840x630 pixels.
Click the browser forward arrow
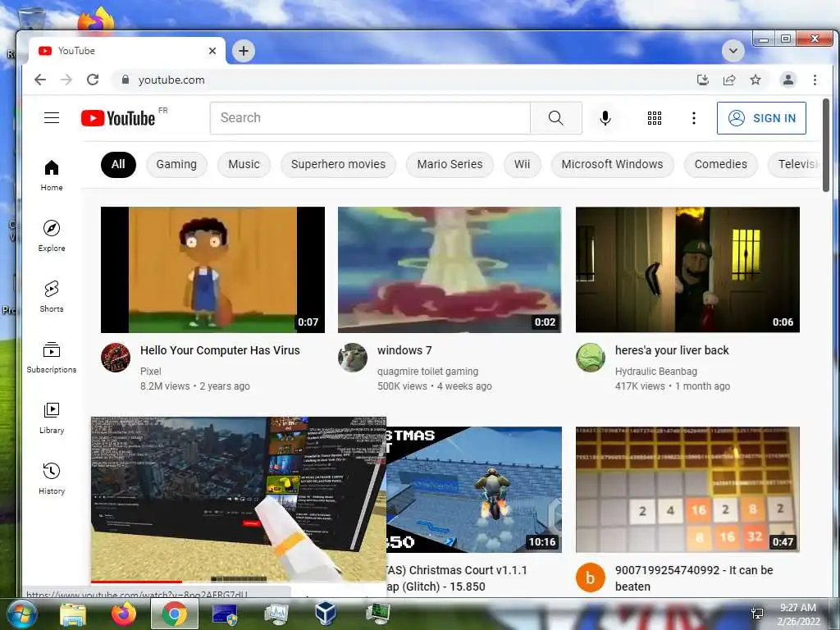tap(66, 80)
